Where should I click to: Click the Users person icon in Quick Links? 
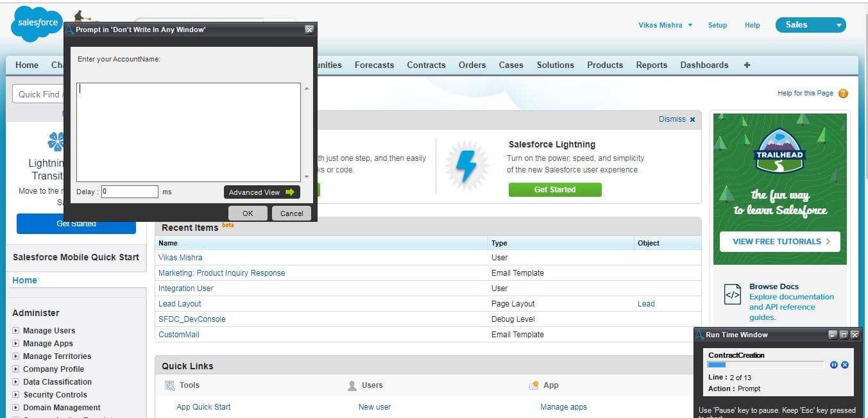[x=352, y=385]
